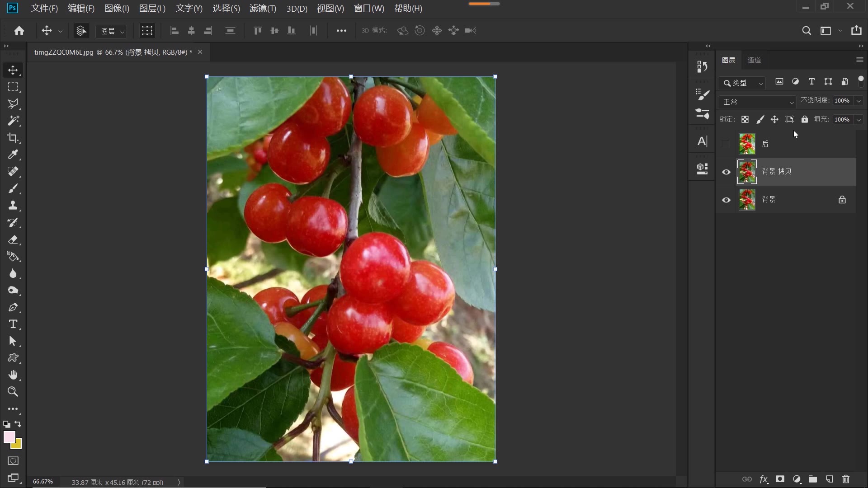This screenshot has height=488, width=868.
Task: Click the Home button
Action: (x=19, y=31)
